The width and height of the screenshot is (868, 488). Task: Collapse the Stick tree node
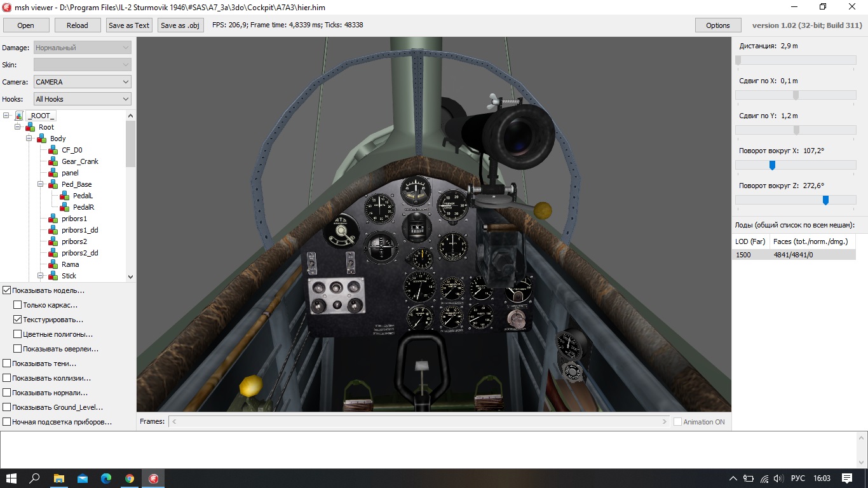point(41,276)
